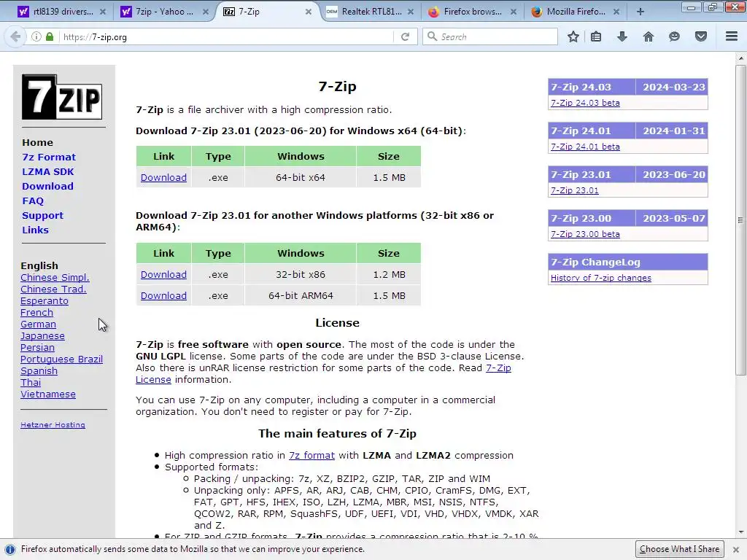Switch language to Esperanto
The image size is (747, 560).
point(44,301)
